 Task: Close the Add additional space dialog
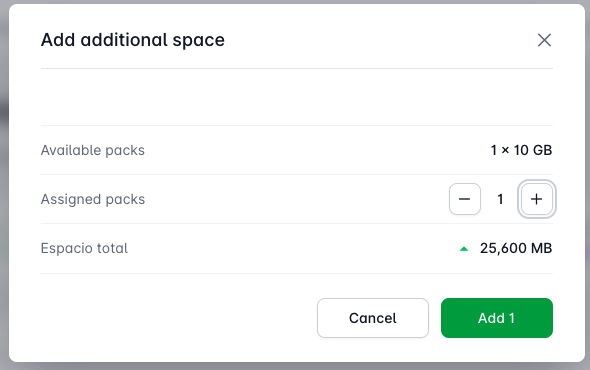(544, 40)
